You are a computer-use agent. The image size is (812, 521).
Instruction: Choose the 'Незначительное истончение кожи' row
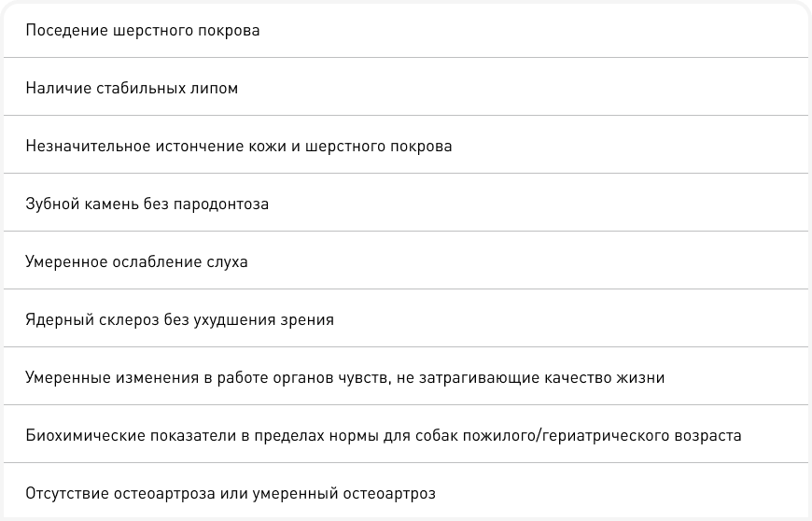(x=239, y=147)
